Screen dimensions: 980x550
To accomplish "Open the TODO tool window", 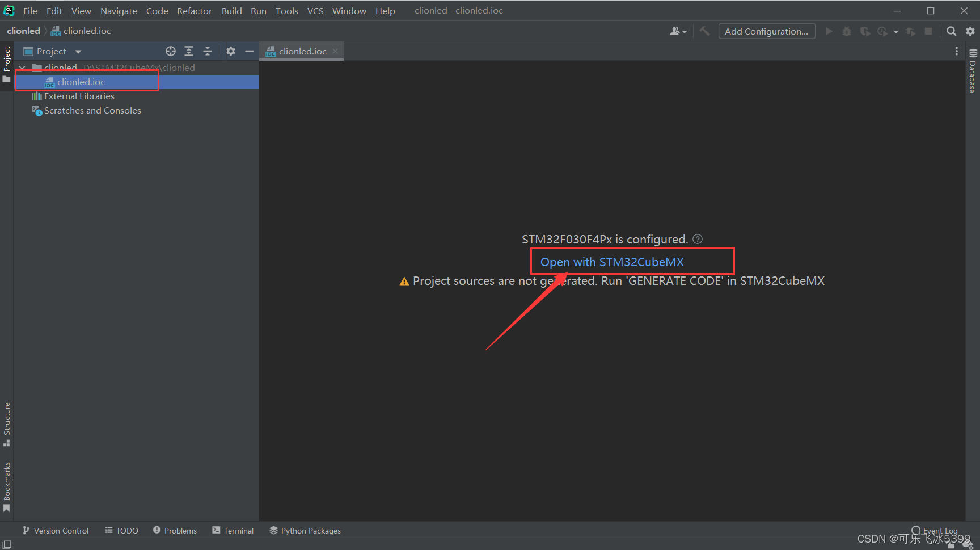I will coord(121,531).
